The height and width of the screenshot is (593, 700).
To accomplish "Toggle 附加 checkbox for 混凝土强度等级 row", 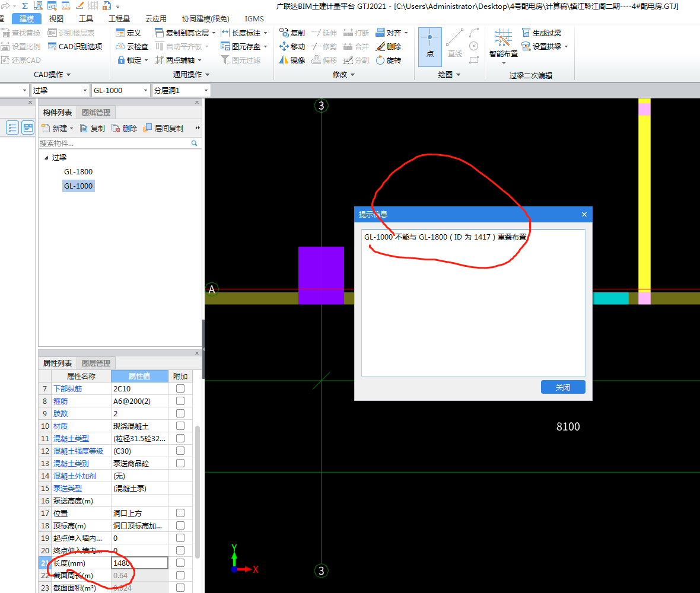I will coord(180,451).
